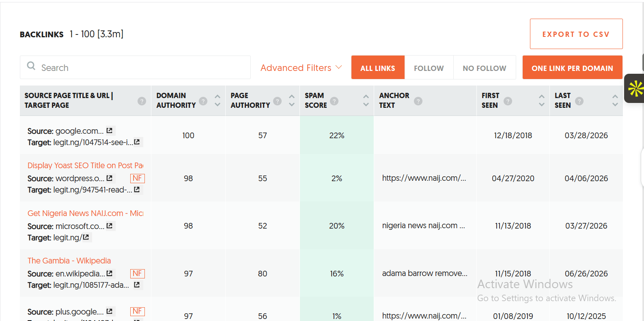Click spam score 2% cell

(x=337, y=178)
